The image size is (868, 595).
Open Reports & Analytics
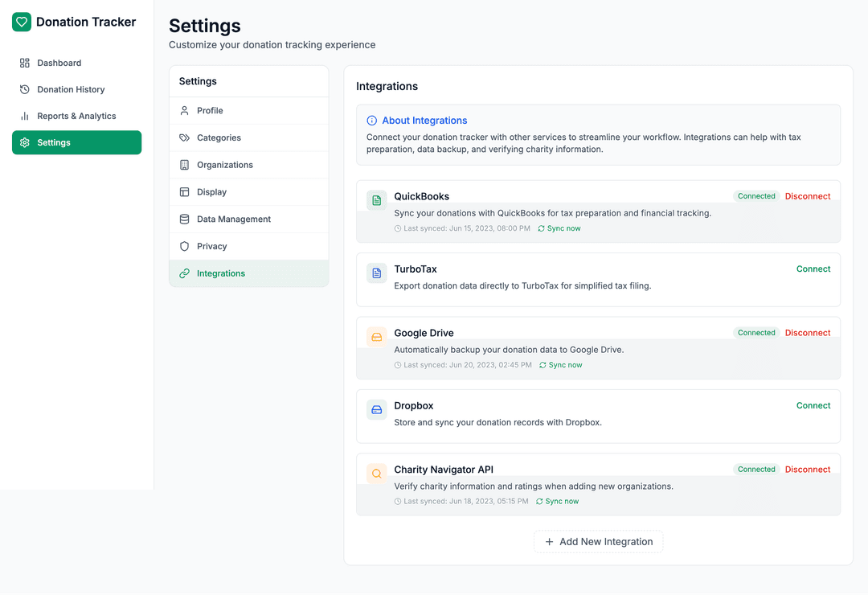[x=76, y=116]
